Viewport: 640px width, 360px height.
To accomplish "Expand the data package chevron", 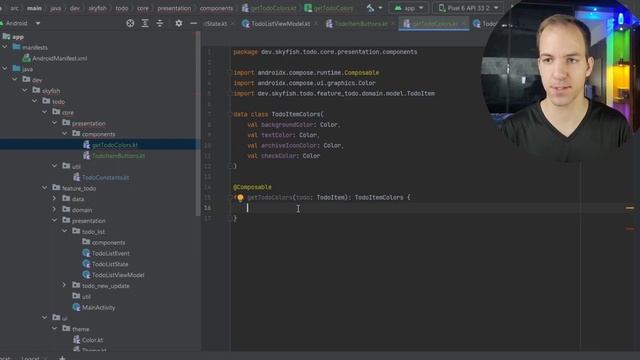I will [54, 198].
